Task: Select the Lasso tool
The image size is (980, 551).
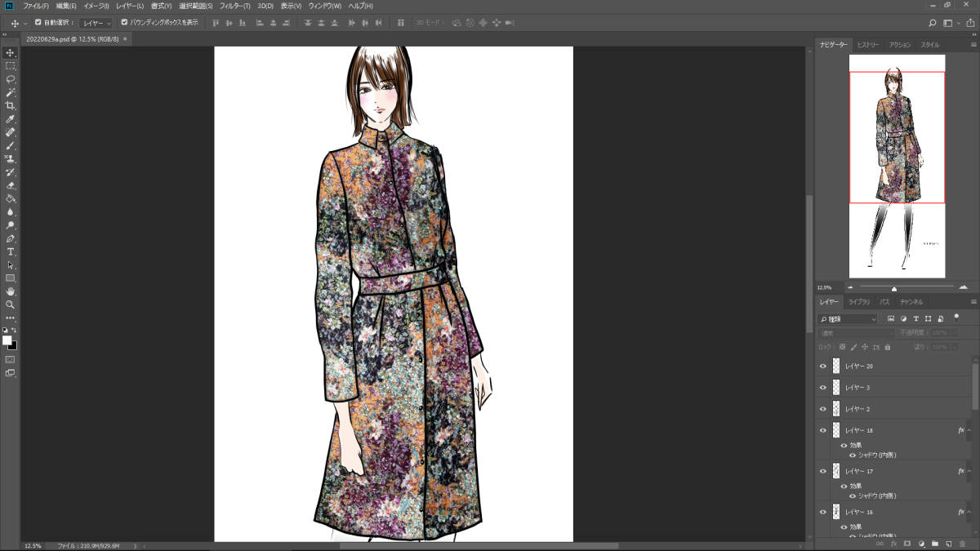Action: (x=11, y=79)
